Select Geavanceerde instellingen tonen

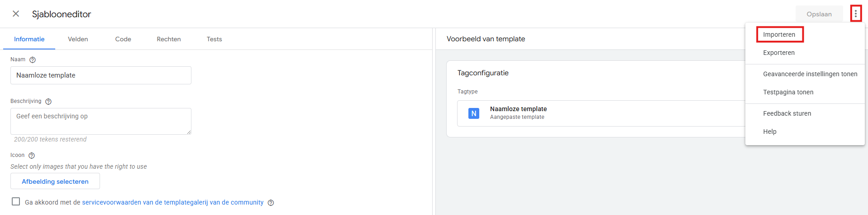[810, 74]
